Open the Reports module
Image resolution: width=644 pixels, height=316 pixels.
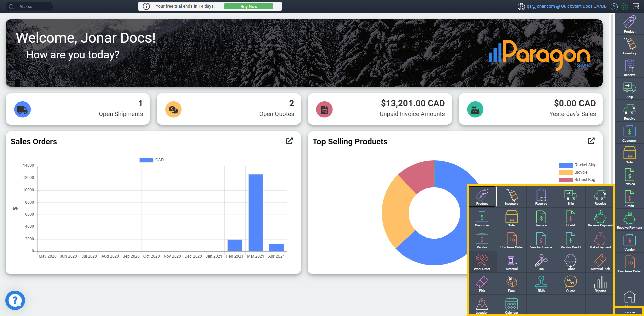click(x=600, y=283)
